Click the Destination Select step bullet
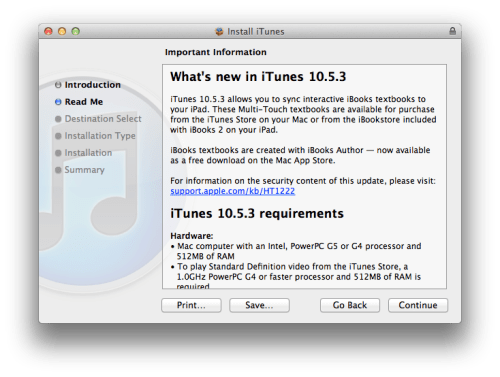This screenshot has width=500, height=377. 58,119
